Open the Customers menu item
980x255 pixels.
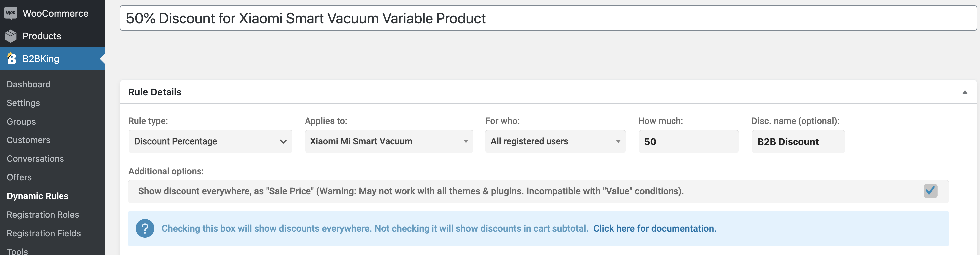pos(29,140)
